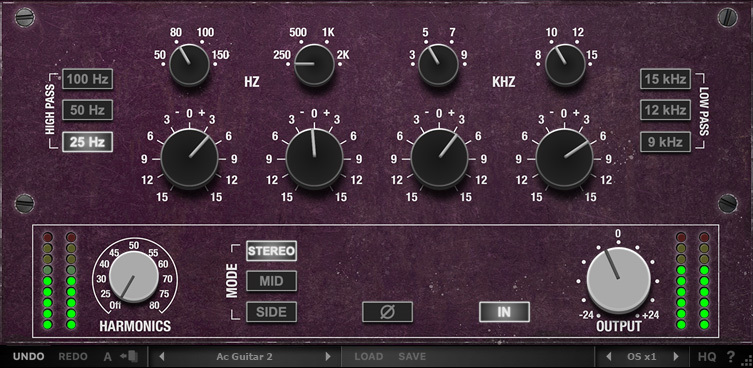Go to next preset after Ac Guitar 2

coord(328,356)
